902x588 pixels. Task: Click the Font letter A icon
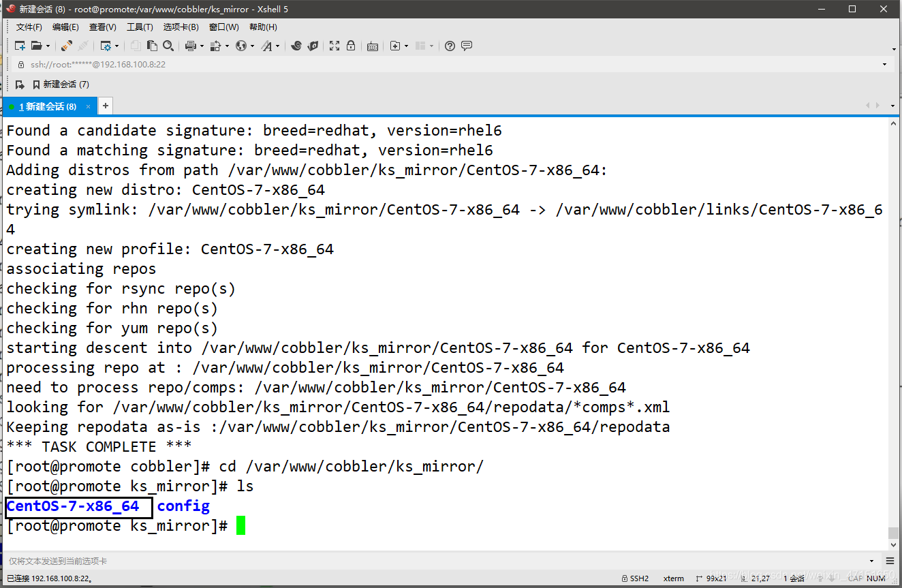(266, 46)
